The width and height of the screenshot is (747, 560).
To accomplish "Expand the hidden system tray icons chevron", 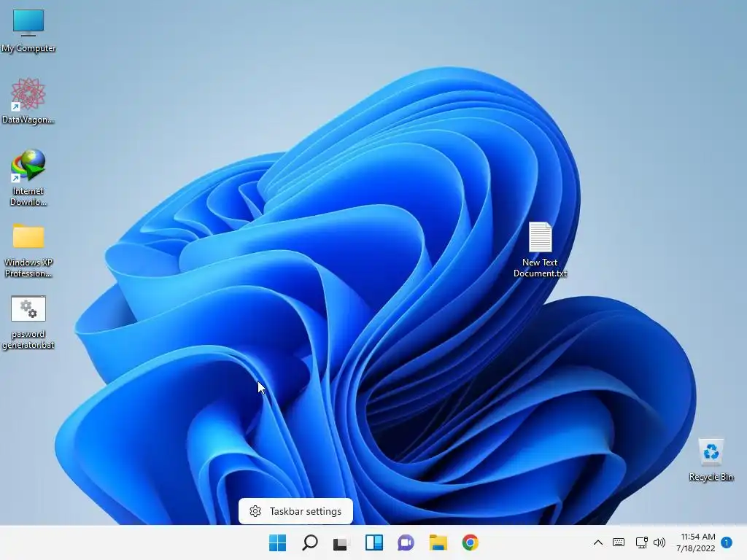I will click(x=598, y=542).
